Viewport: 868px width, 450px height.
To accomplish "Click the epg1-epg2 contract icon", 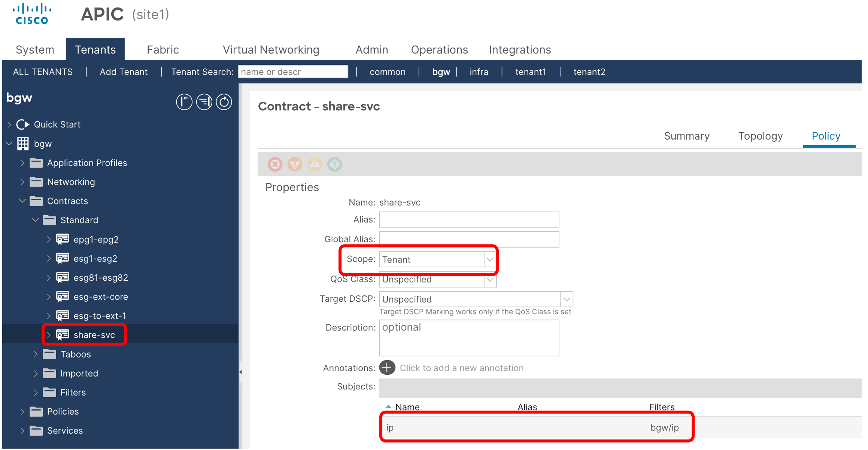I will [63, 239].
